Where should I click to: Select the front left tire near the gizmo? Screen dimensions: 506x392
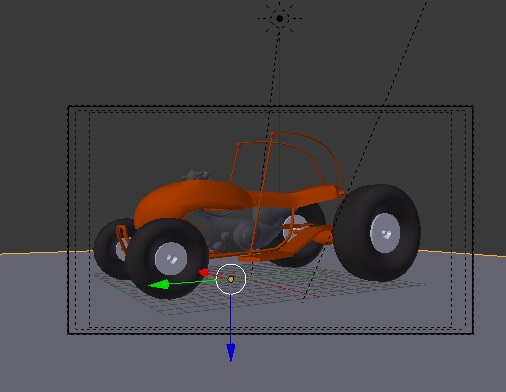coord(167,258)
